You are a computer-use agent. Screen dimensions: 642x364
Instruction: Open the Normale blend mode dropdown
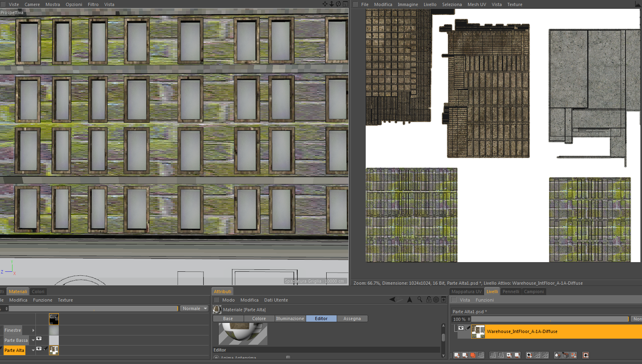pyautogui.click(x=194, y=308)
